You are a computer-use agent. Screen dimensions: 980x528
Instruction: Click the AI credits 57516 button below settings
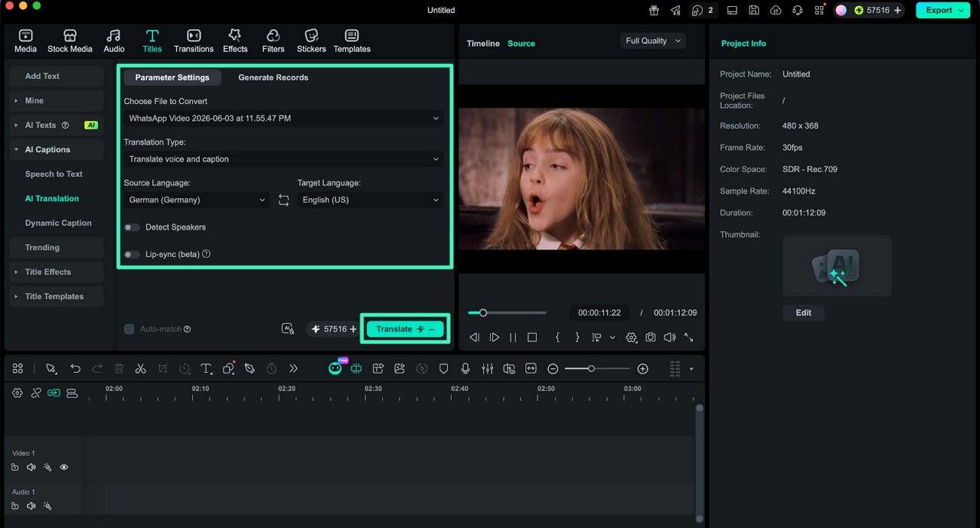334,329
